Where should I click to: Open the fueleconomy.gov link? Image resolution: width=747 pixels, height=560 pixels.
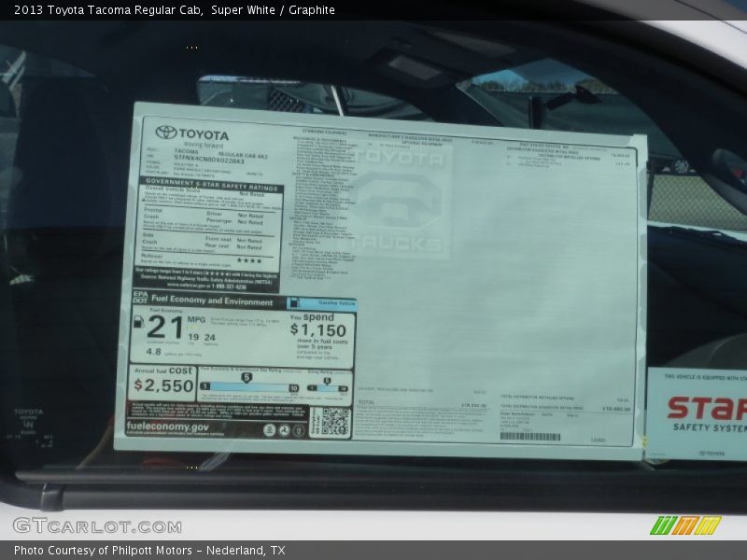pos(168,427)
